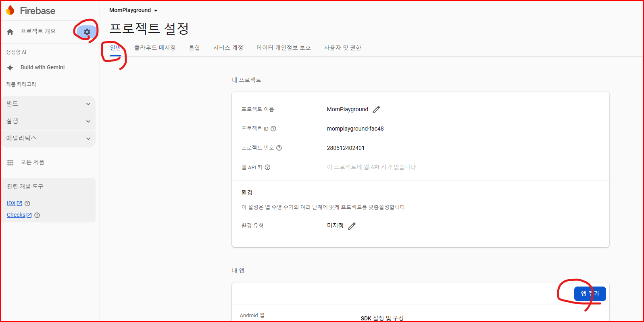
Task: Select the 일반 tab
Action: click(x=115, y=48)
